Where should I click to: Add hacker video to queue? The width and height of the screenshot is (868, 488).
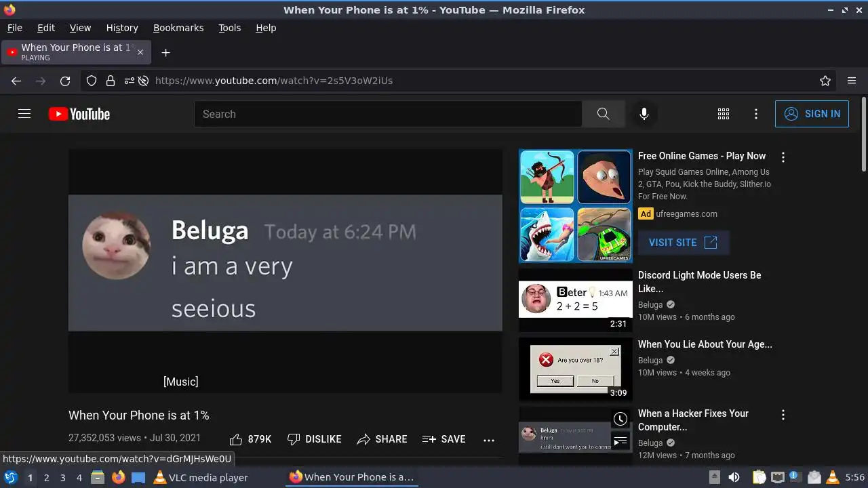[x=620, y=442]
